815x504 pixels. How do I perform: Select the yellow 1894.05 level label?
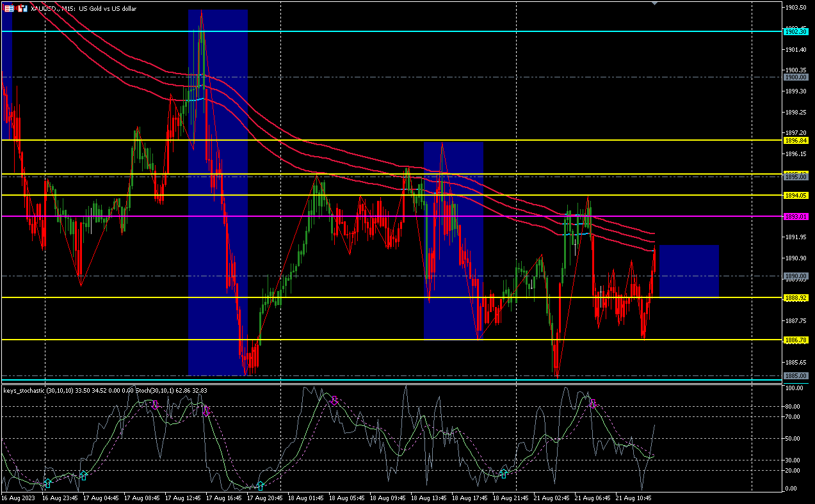tap(796, 195)
